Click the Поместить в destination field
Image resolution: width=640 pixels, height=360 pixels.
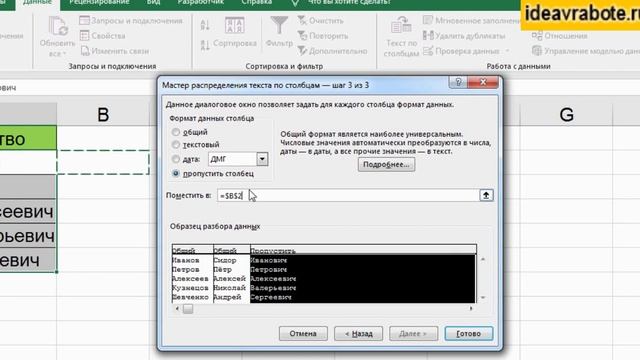(x=348, y=196)
